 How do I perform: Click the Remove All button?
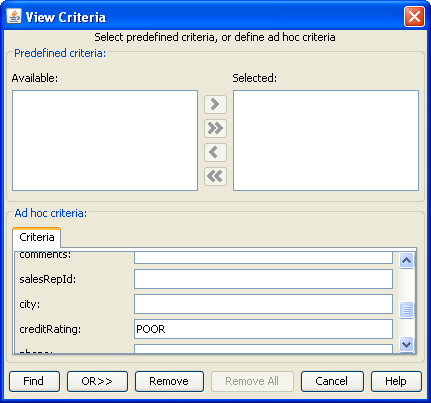pos(252,381)
